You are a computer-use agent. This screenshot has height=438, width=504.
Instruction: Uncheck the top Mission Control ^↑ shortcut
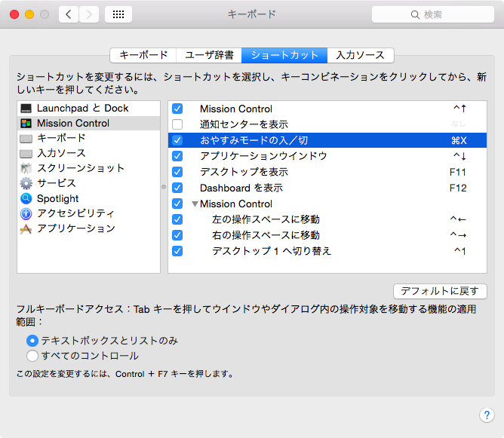tap(177, 109)
